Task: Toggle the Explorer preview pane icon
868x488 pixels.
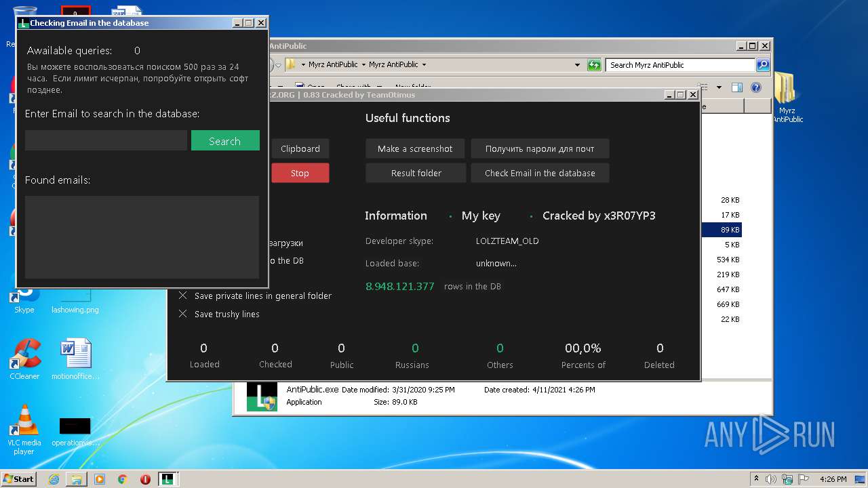Action: click(x=737, y=87)
